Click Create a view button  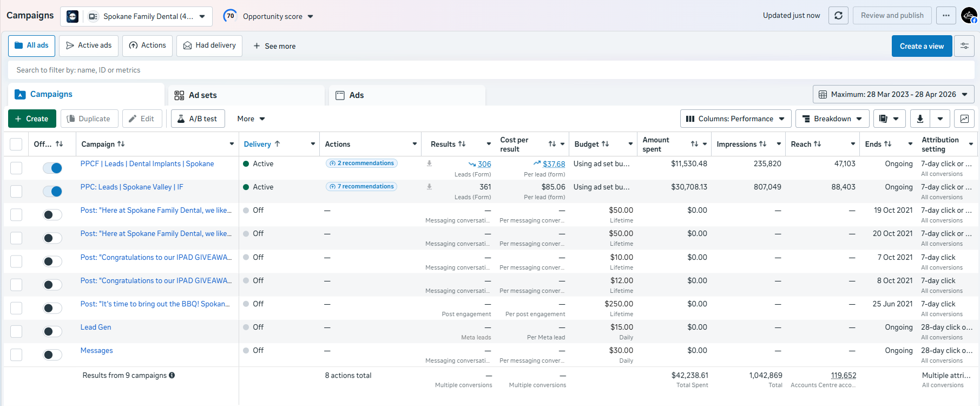pyautogui.click(x=922, y=46)
